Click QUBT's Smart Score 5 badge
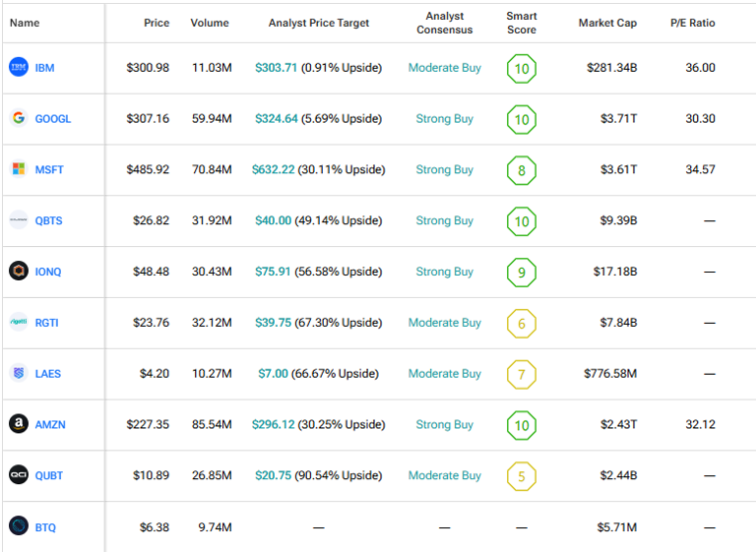Viewport: 756px width, 552px height. pos(522,476)
